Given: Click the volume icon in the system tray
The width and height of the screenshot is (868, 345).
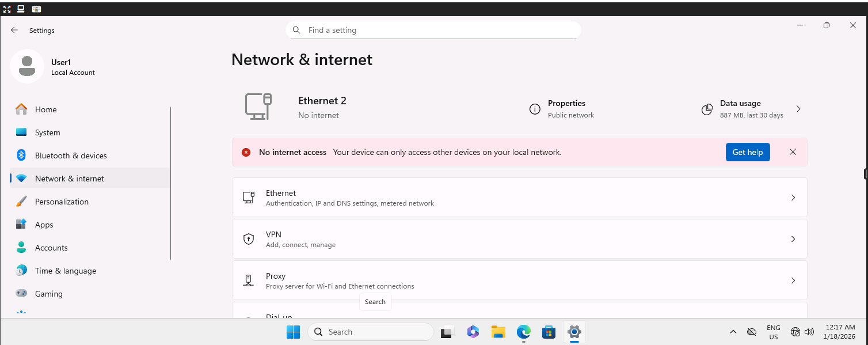Looking at the screenshot, I should coord(809,332).
